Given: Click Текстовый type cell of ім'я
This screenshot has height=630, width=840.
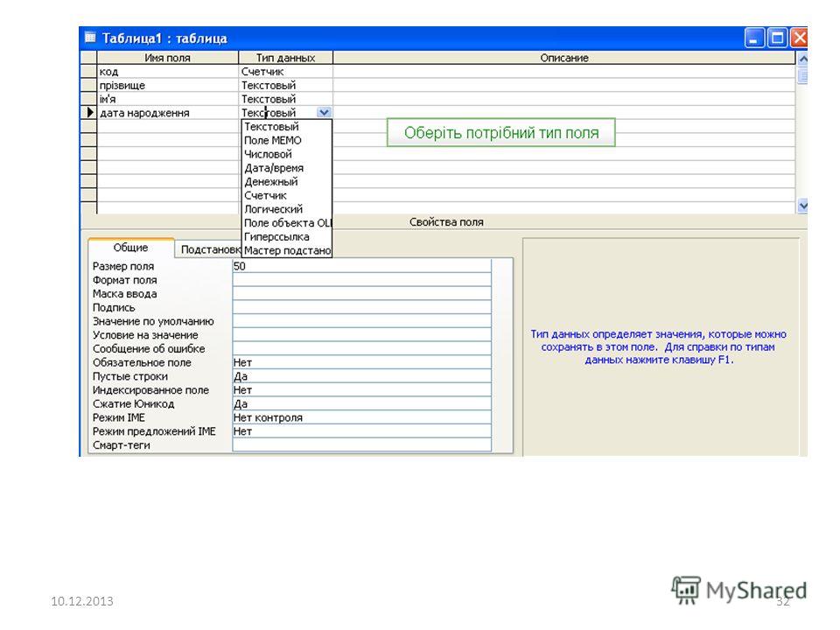Looking at the screenshot, I should (285, 99).
